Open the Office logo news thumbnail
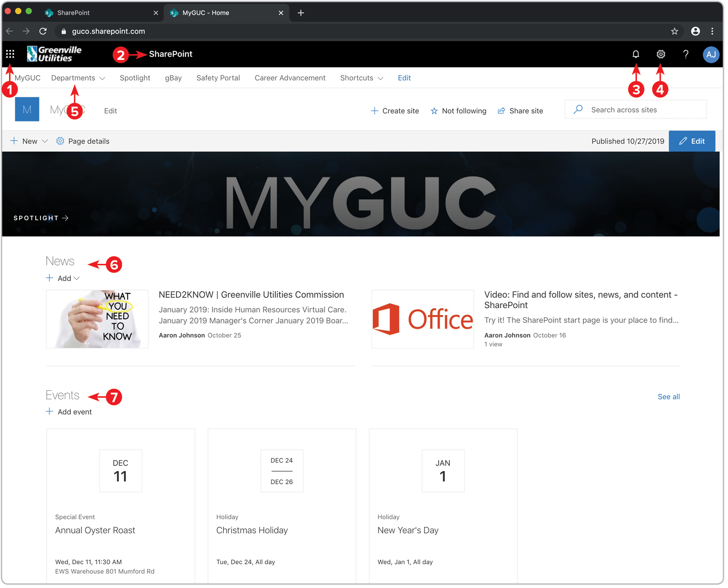The height and width of the screenshot is (588, 728). click(423, 319)
